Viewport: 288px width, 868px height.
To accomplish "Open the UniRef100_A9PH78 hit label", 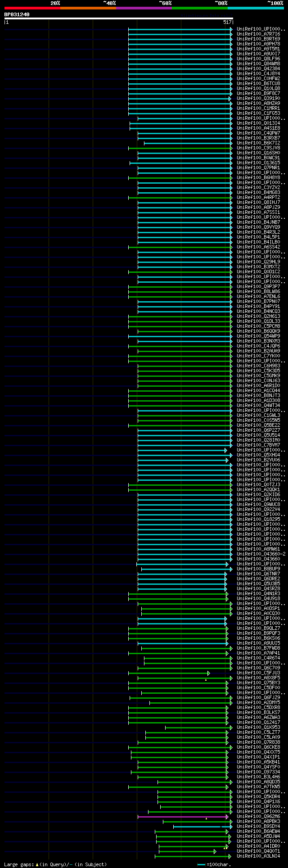I will tap(258, 44).
